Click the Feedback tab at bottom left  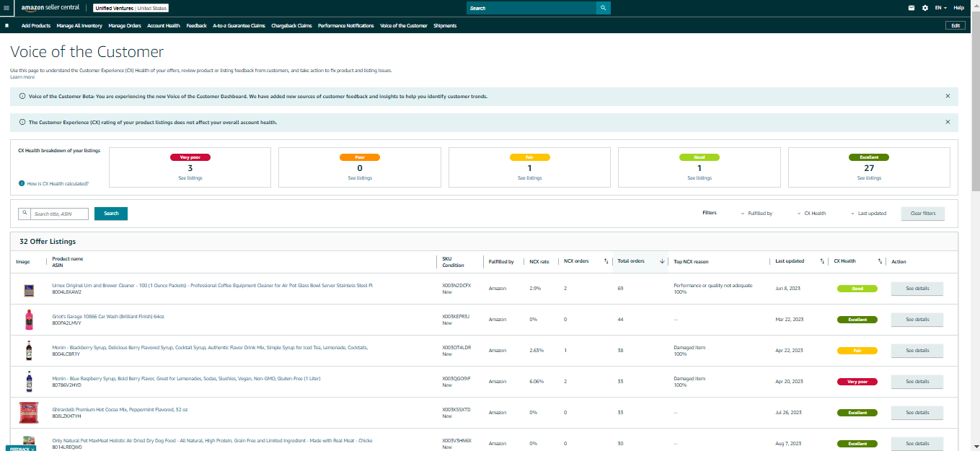pyautogui.click(x=21, y=448)
